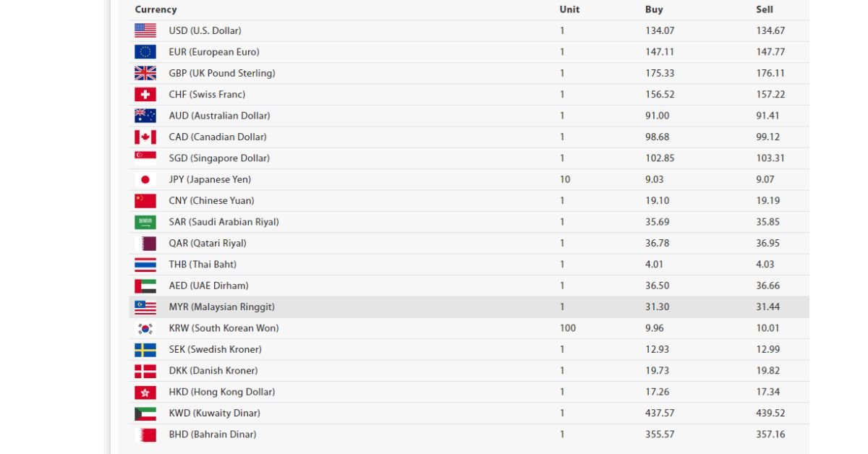Select the South Korean flag icon
Screen dimensions: 868x454
(145, 328)
